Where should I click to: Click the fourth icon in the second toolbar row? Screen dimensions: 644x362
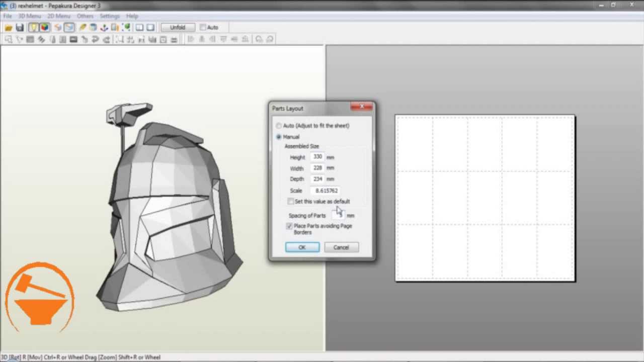pos(41,39)
